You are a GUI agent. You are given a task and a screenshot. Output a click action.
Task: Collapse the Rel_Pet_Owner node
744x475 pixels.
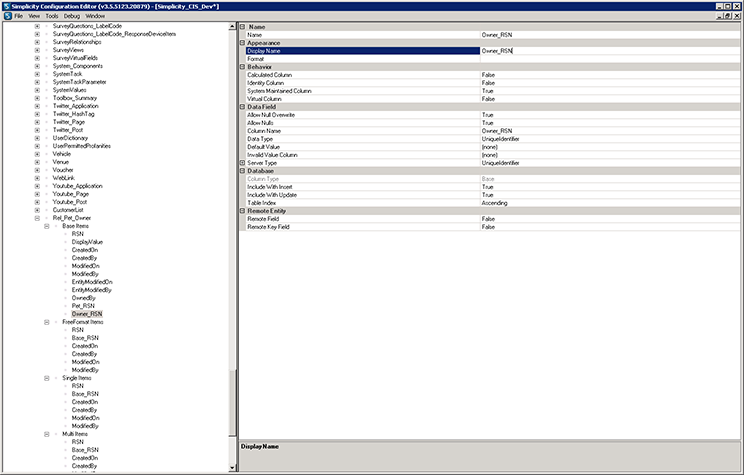37,218
